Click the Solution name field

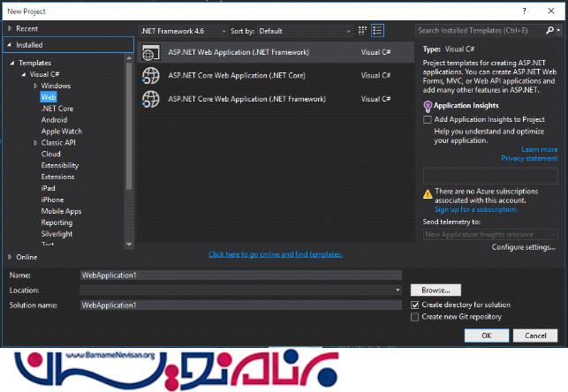(x=240, y=305)
